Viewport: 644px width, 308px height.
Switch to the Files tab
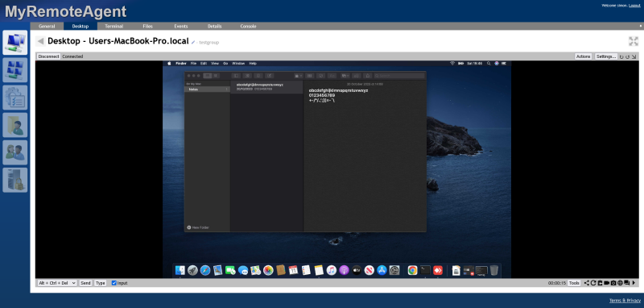pyautogui.click(x=147, y=26)
